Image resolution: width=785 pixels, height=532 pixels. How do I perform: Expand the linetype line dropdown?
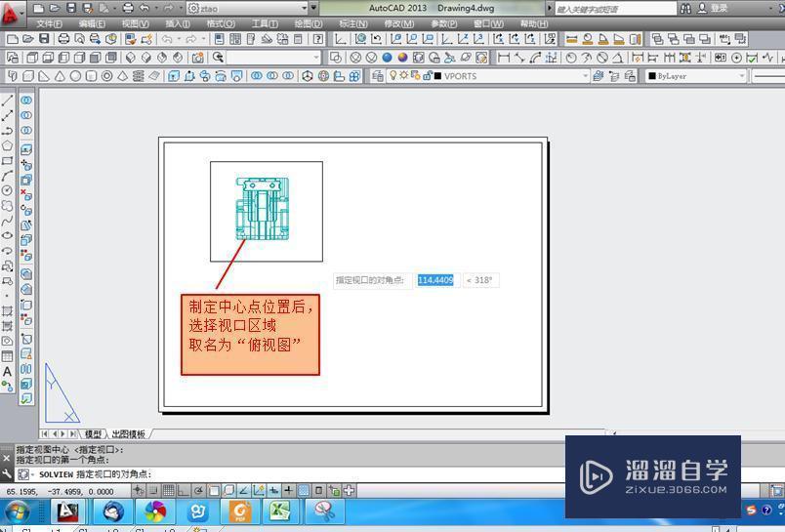tap(769, 76)
